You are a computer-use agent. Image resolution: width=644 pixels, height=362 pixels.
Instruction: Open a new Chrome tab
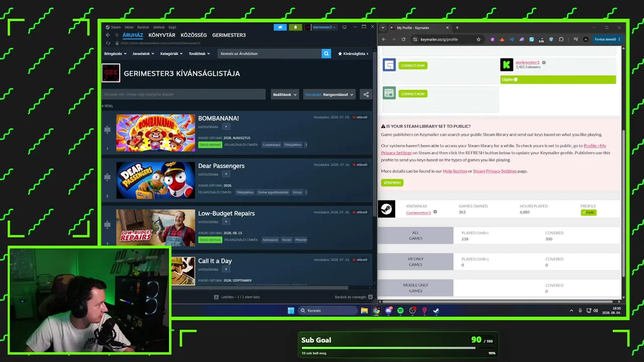tap(457, 28)
